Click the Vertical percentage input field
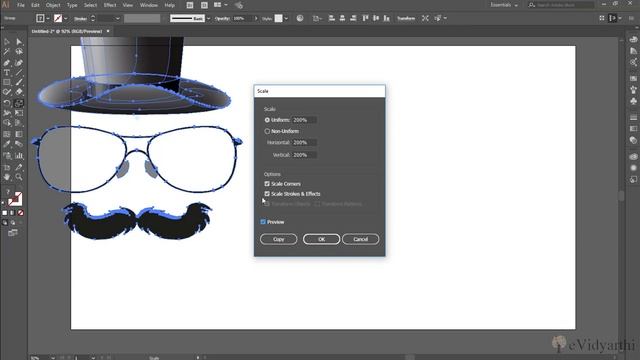Image resolution: width=640 pixels, height=360 pixels. click(304, 155)
